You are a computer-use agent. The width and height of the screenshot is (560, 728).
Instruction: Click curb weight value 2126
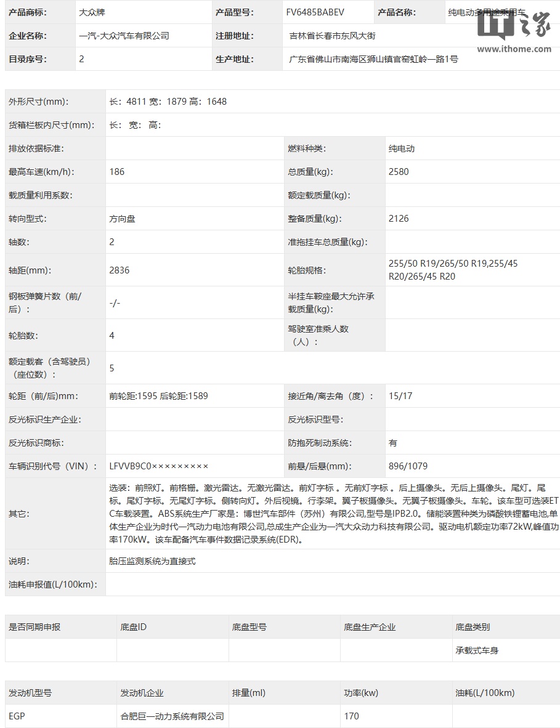click(399, 219)
